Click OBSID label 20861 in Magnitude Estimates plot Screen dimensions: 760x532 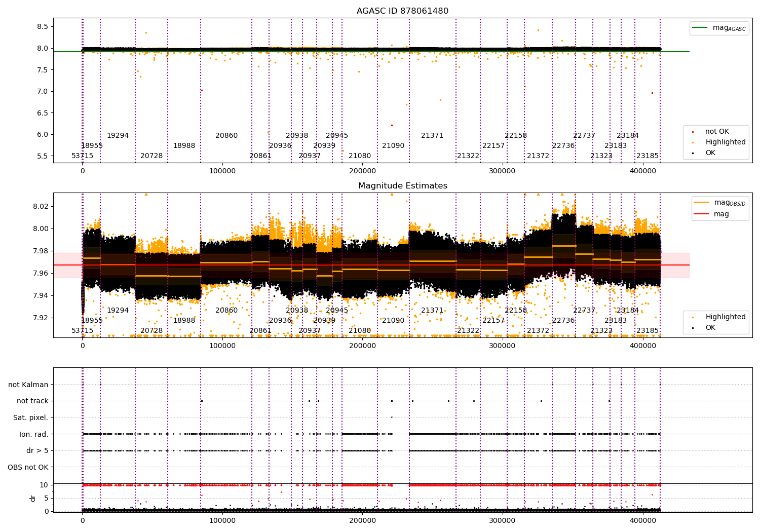[x=260, y=331]
